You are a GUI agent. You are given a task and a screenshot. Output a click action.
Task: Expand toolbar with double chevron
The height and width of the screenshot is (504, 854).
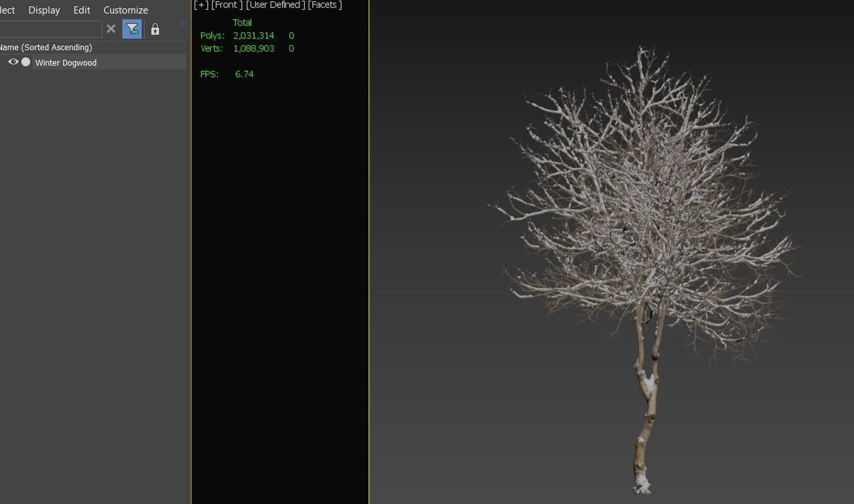pyautogui.click(x=183, y=24)
